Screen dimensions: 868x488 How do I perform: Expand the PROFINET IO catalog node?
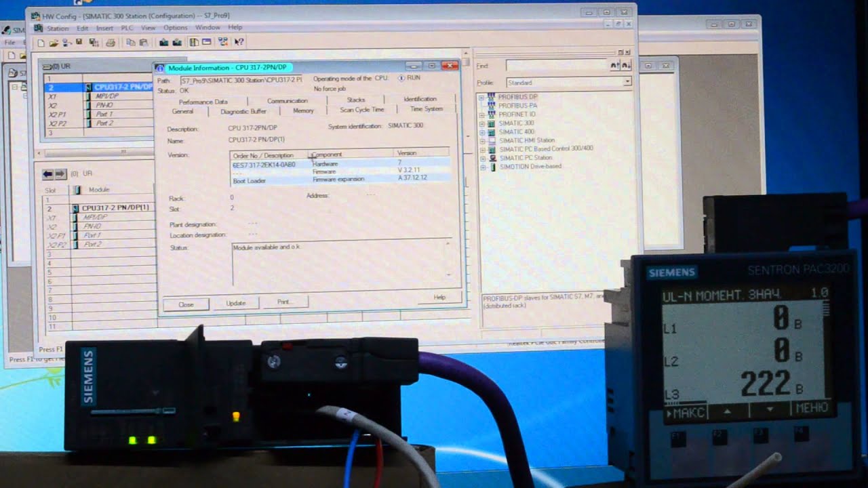point(481,115)
